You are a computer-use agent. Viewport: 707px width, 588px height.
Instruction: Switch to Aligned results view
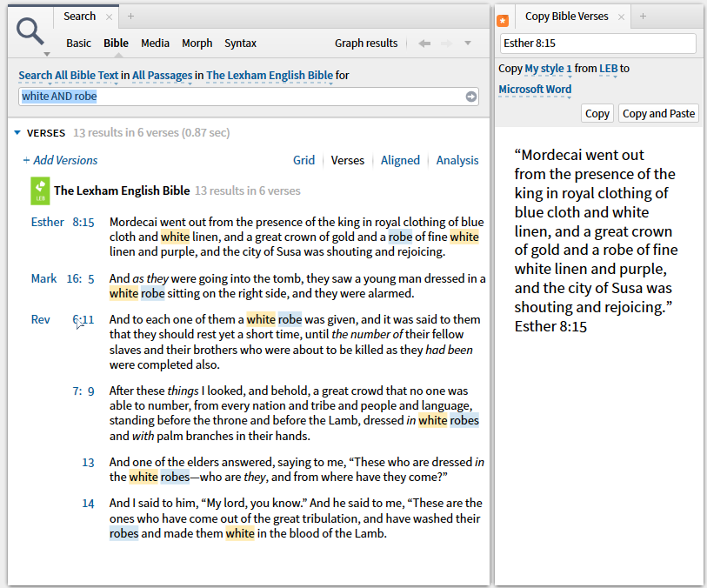pyautogui.click(x=400, y=160)
